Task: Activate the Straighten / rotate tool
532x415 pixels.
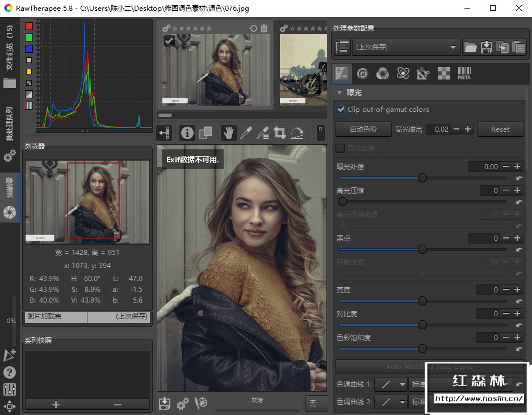Action: (x=296, y=133)
